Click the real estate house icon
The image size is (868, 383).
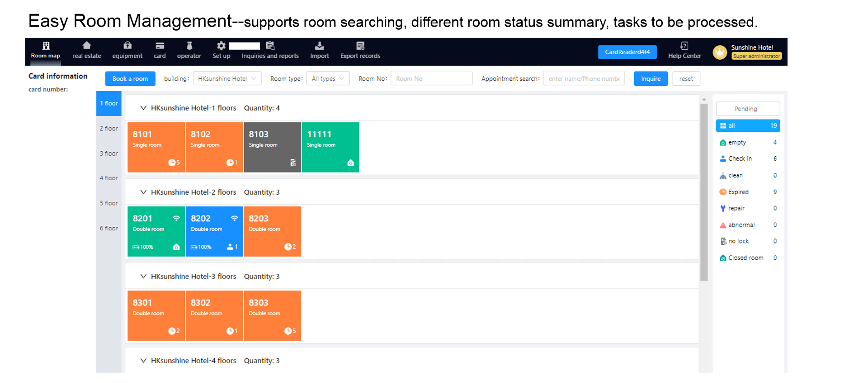click(87, 46)
